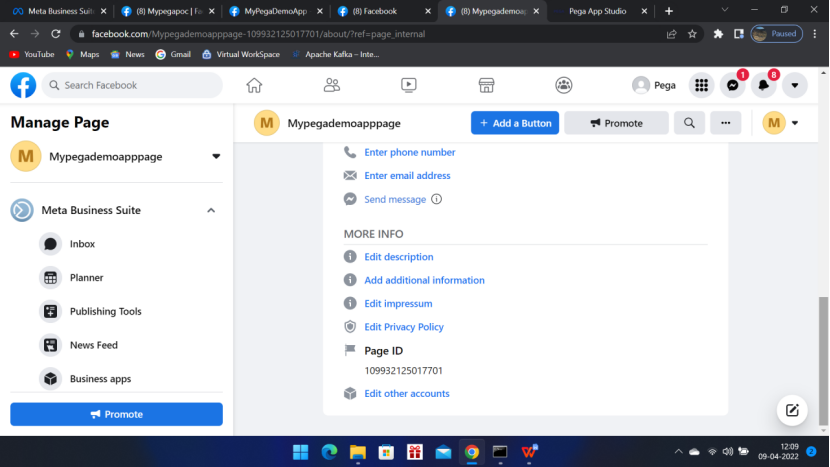This screenshot has width=830, height=467.
Task: Click Enter email address link
Action: [407, 176]
